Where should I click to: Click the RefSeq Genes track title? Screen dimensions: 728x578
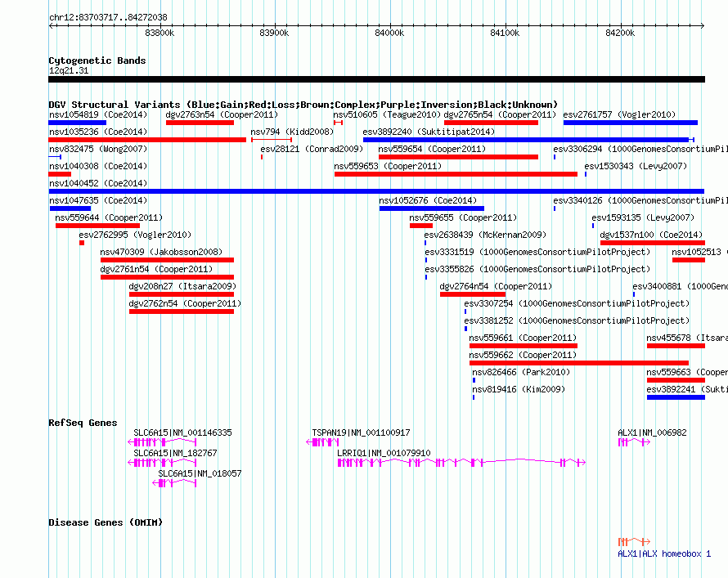pyautogui.click(x=83, y=423)
